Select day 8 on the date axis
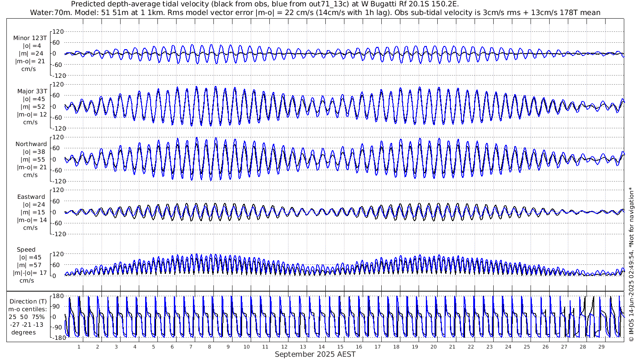This screenshot has height=364, width=637. point(209,347)
